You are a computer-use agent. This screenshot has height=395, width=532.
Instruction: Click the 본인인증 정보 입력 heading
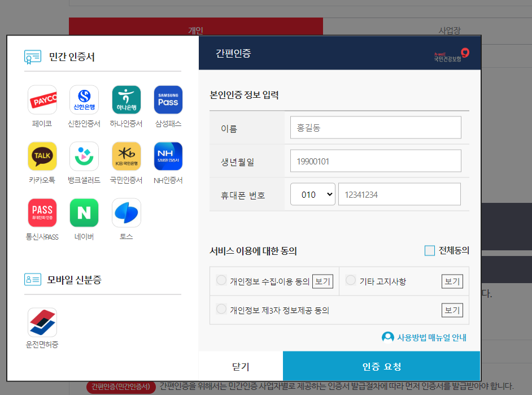(244, 95)
